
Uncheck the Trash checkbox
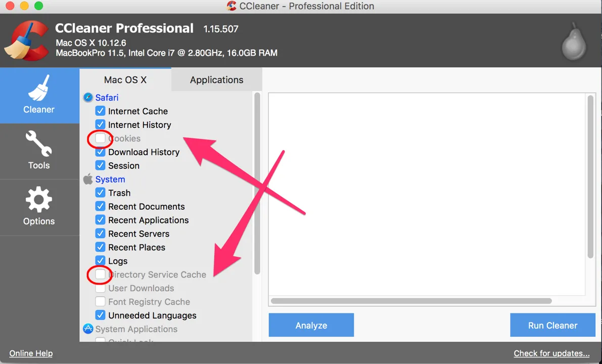pyautogui.click(x=100, y=193)
